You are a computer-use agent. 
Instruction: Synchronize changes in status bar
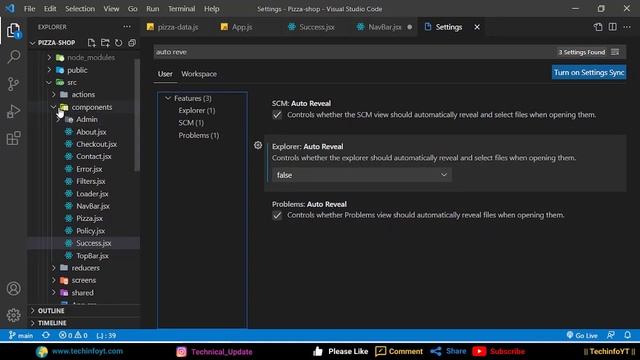46,335
